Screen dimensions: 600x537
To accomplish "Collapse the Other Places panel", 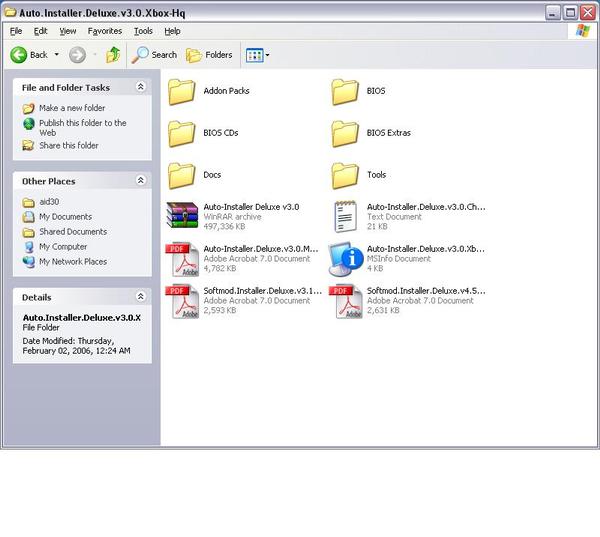I will tap(140, 180).
